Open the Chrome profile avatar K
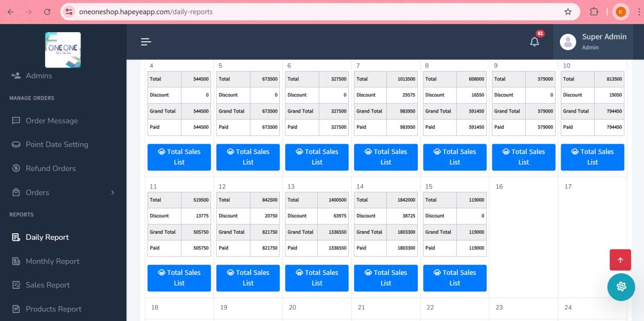 [621, 12]
